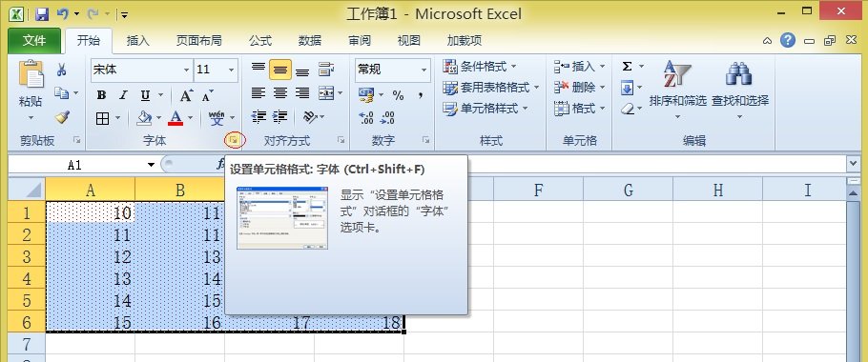Image resolution: width=868 pixels, height=362 pixels.
Task: Click the Select All corner triangle
Action: click(x=28, y=191)
